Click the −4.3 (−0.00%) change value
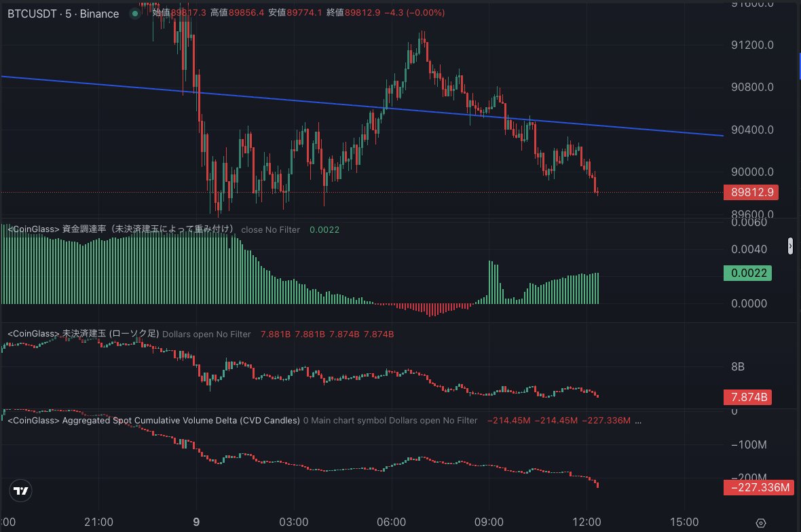801x532 pixels. coord(415,12)
